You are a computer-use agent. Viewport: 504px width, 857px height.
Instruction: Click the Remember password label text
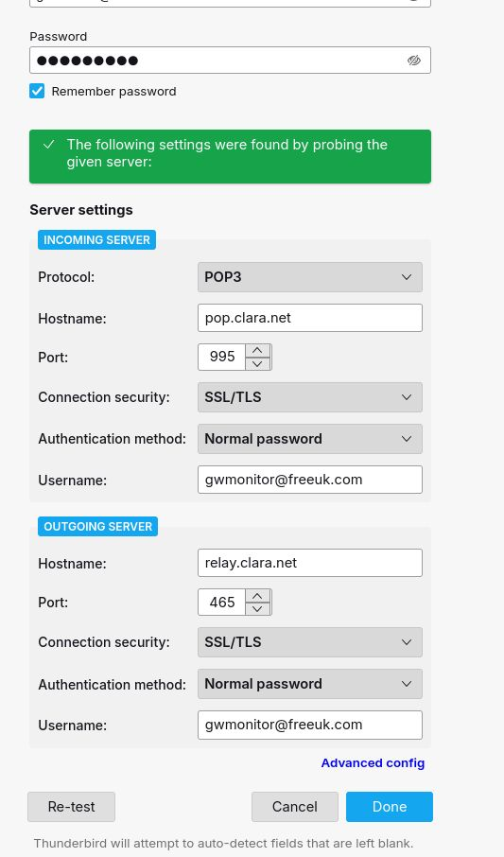click(113, 91)
